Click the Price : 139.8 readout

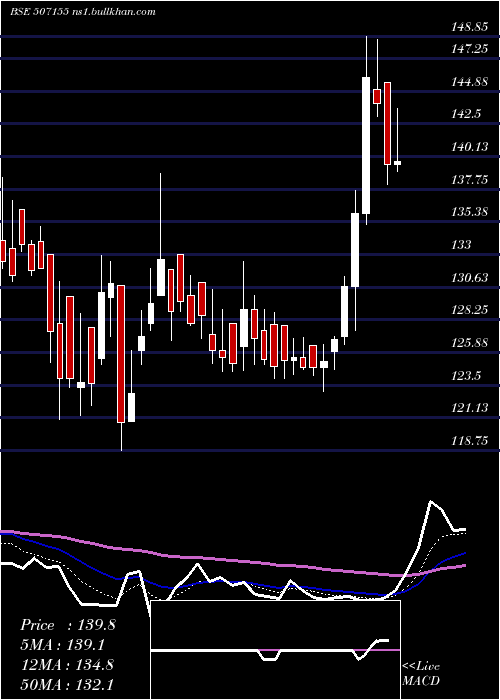[68, 625]
